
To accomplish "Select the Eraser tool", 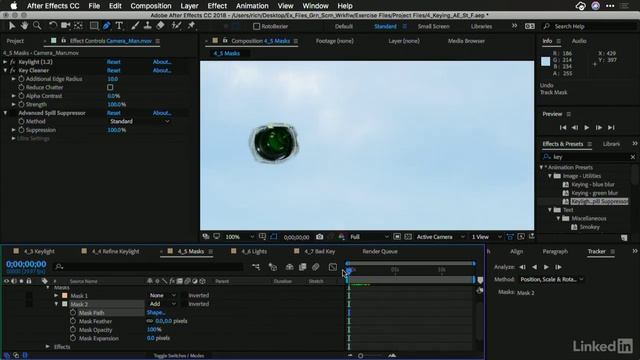I will point(160,26).
